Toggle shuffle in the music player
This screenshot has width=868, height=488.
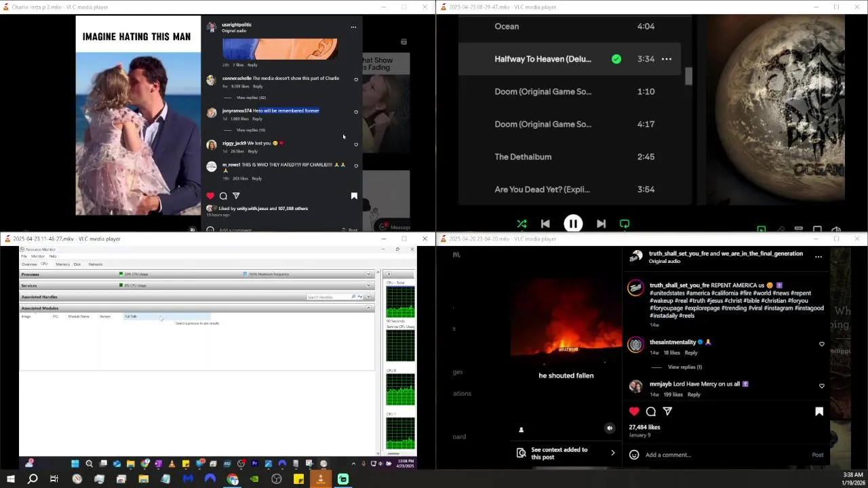click(521, 224)
